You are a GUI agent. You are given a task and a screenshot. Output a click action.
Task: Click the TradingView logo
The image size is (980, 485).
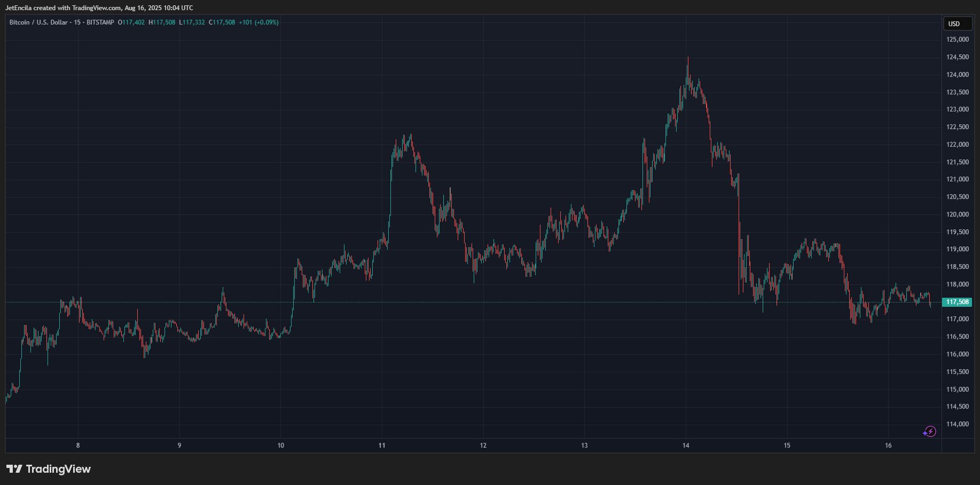(49, 469)
